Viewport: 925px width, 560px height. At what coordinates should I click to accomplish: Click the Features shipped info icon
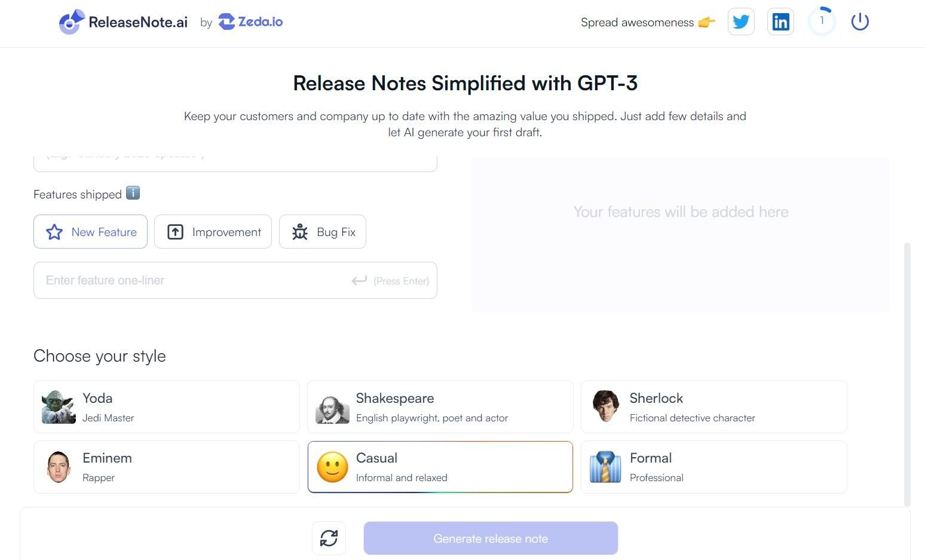[x=133, y=193]
